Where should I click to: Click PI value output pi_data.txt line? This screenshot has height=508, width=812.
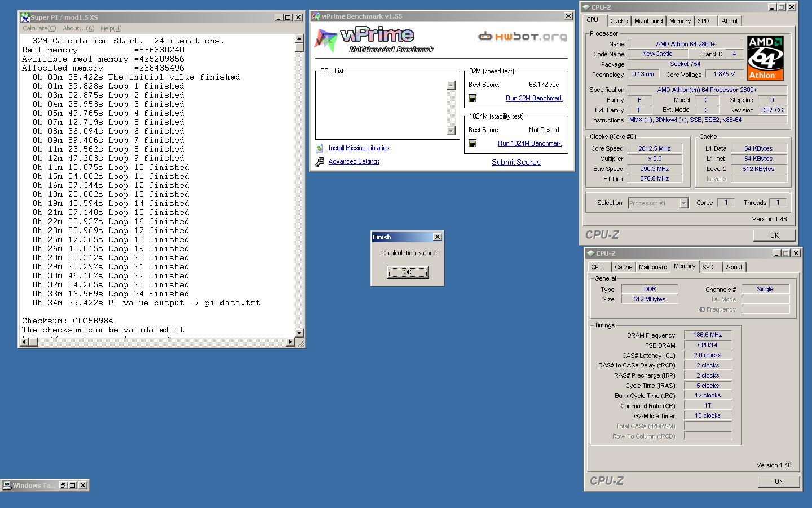(x=146, y=303)
